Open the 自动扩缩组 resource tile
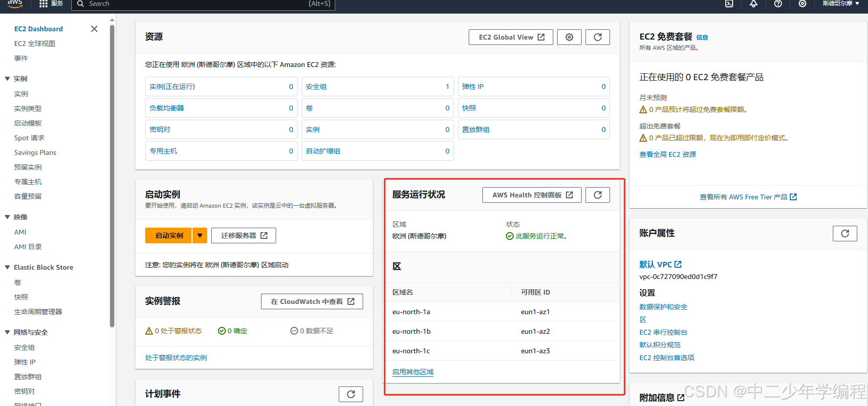 pos(377,151)
